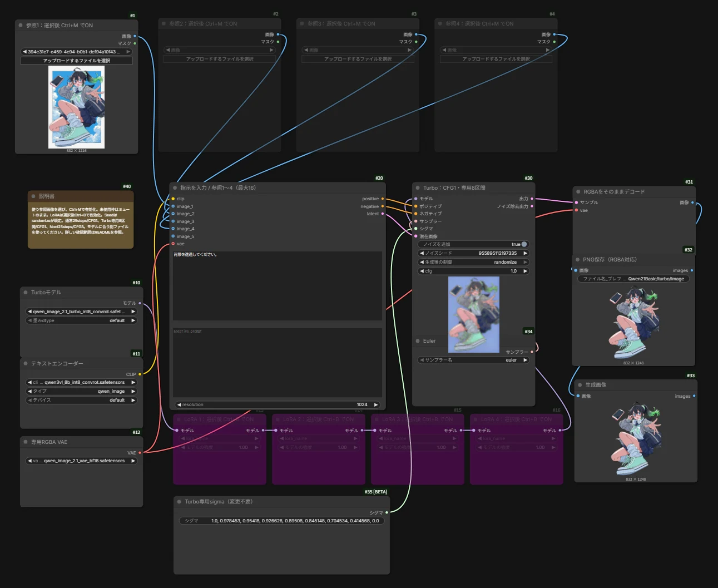
Task: Click the シグマ values field in Turbo専用sigma
Action: (x=281, y=521)
